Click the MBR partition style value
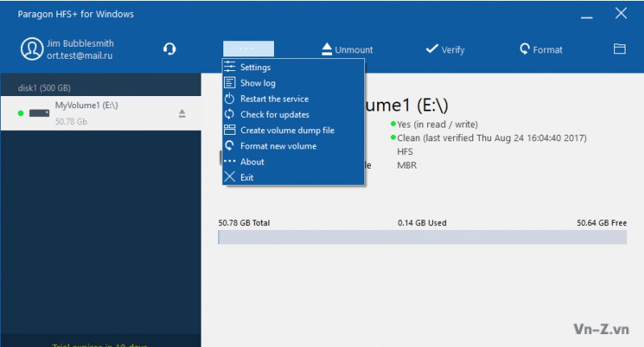The width and height of the screenshot is (644, 347). click(406, 165)
